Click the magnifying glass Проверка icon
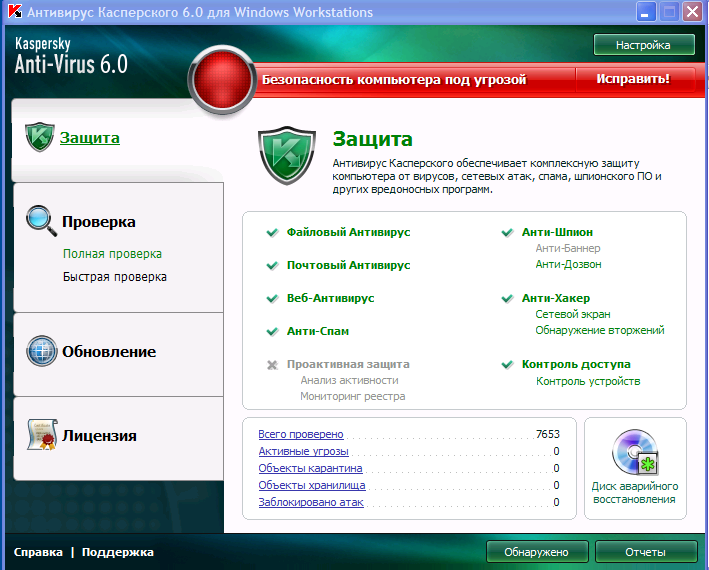The height and width of the screenshot is (570, 709). coord(42,221)
